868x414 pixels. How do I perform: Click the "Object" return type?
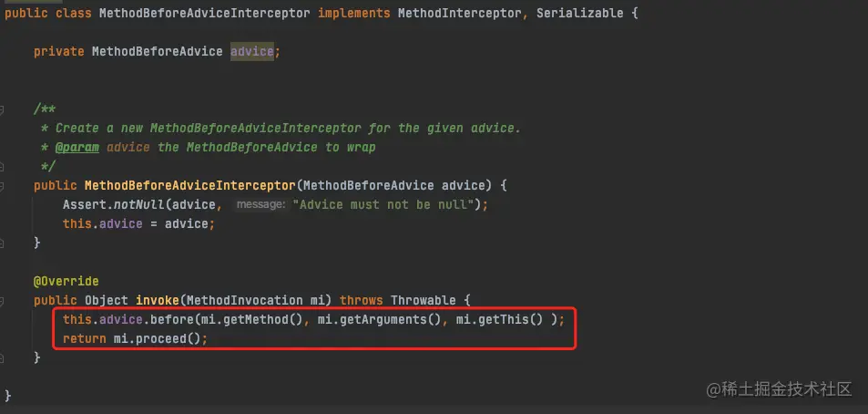pyautogui.click(x=107, y=300)
